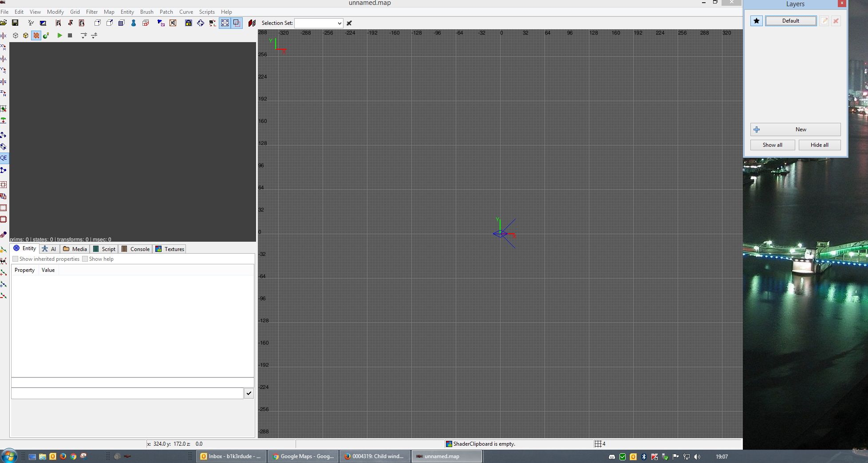Select the blue player pawn icon
This screenshot has width=868, height=463.
(x=134, y=23)
